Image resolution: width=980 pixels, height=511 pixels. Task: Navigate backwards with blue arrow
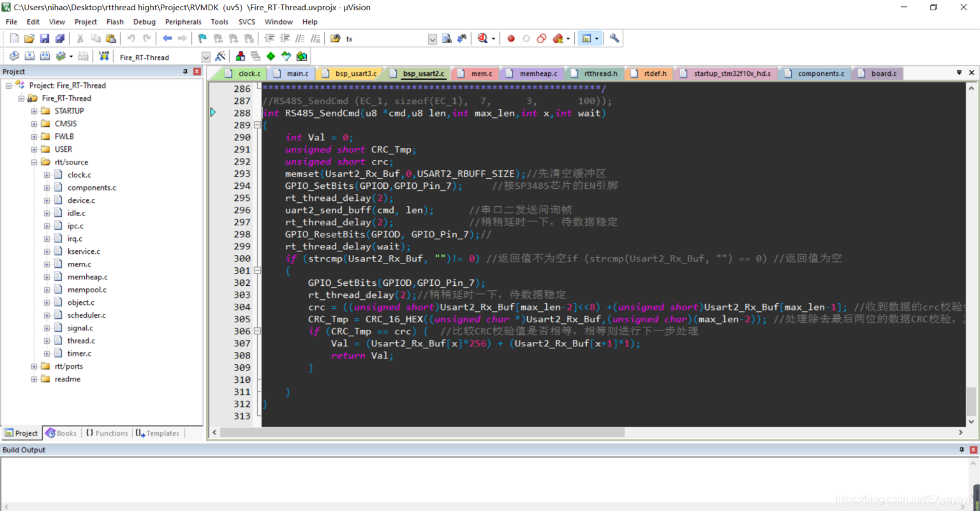(x=167, y=38)
